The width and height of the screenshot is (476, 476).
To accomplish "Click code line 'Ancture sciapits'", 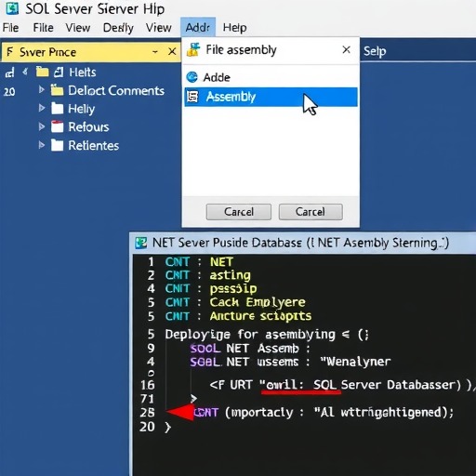I will 260,316.
